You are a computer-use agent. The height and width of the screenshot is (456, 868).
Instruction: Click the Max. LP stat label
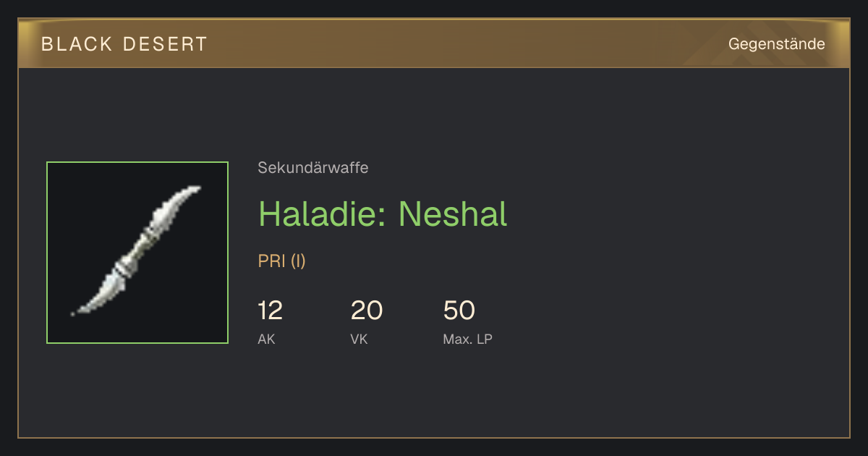(468, 339)
